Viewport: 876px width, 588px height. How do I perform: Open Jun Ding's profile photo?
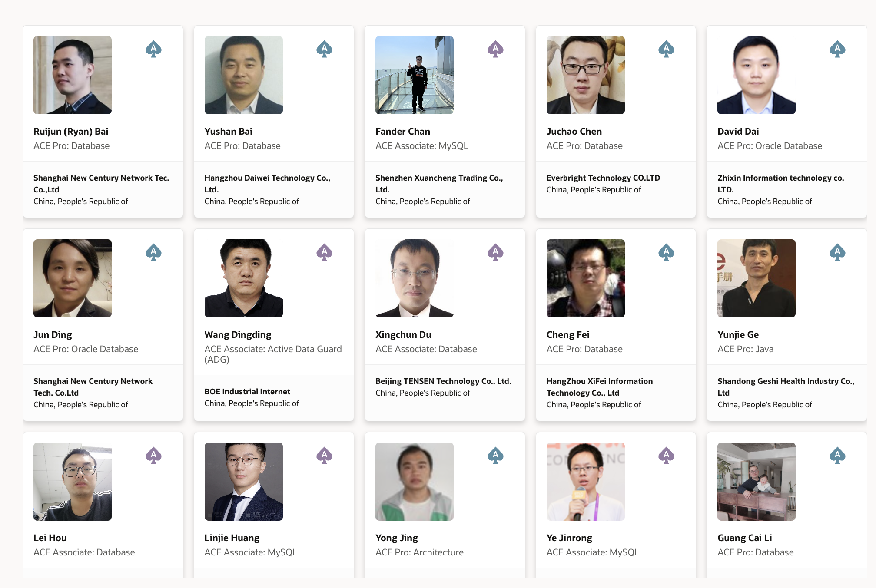(73, 278)
